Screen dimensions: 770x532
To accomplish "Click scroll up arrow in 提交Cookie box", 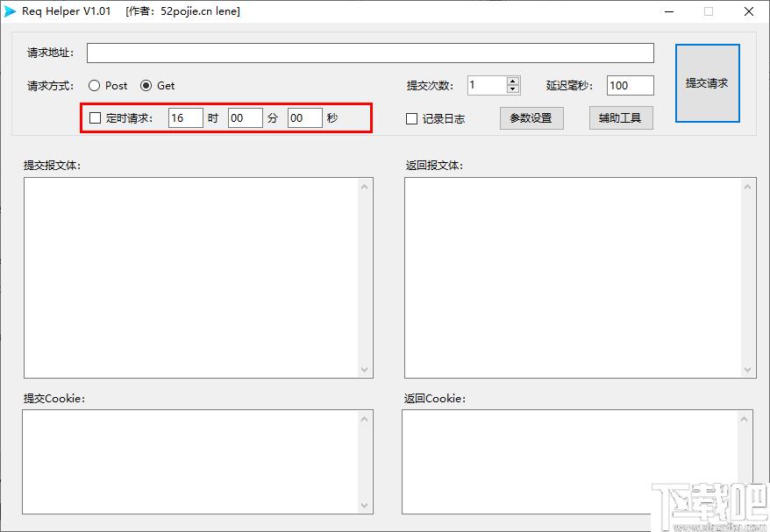I will pyautogui.click(x=364, y=419).
